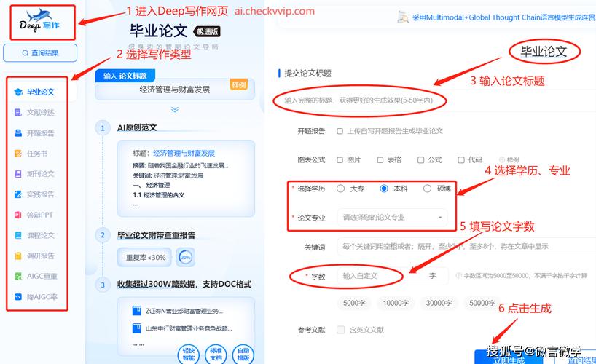Image resolution: width=596 pixels, height=364 pixels.
Task: Click the 任务书 sidebar icon
Action: (18, 154)
